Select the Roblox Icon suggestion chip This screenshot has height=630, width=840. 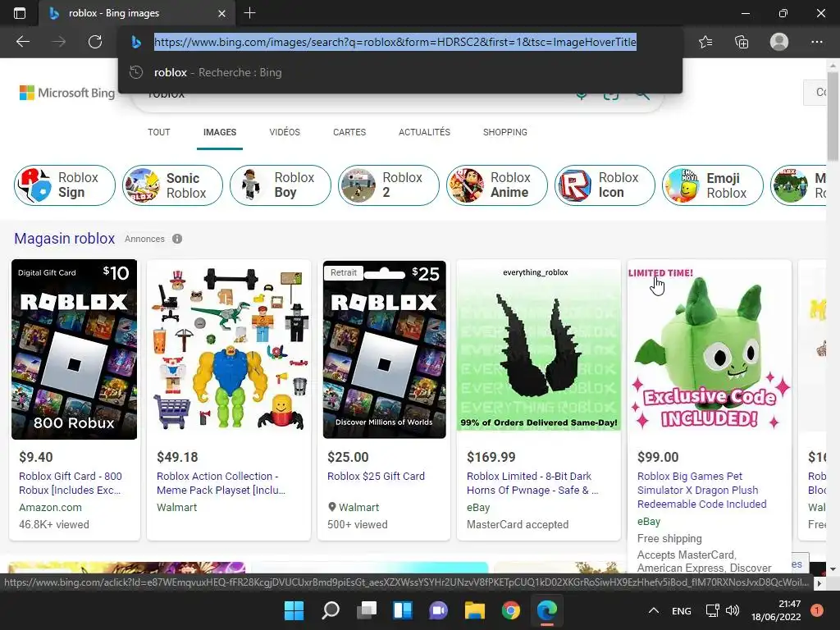[x=605, y=185]
